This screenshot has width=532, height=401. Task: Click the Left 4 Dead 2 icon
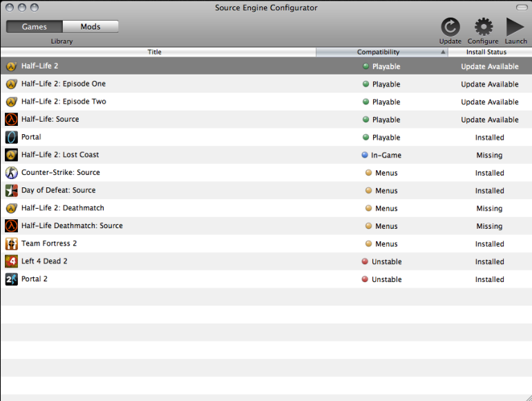pos(11,261)
